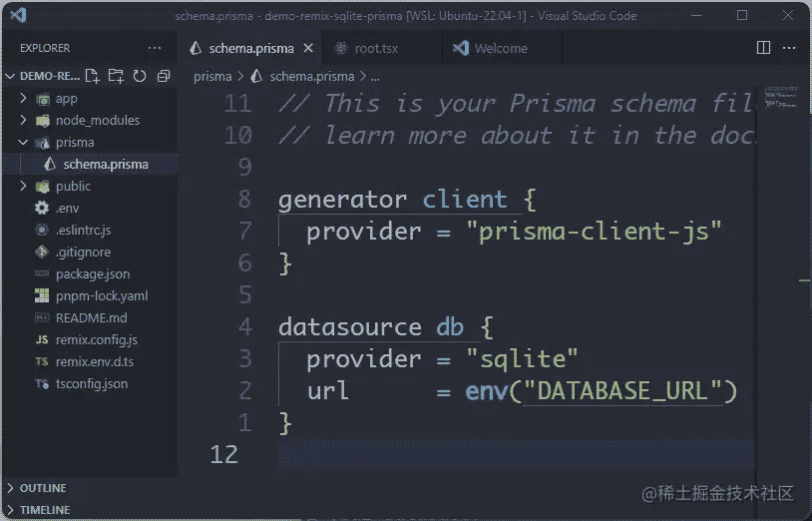
Task: Close the schema.prisma tab
Action: [x=308, y=48]
